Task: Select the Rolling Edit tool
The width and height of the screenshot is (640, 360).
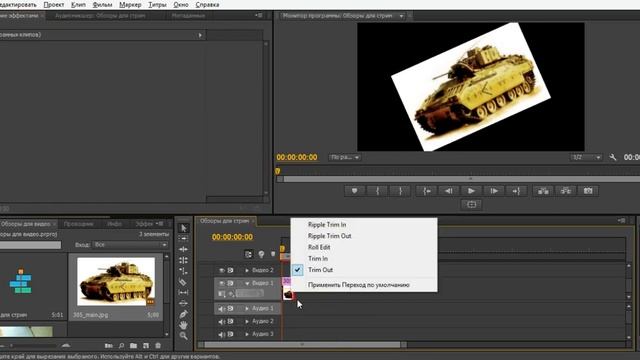Action: 183,260
